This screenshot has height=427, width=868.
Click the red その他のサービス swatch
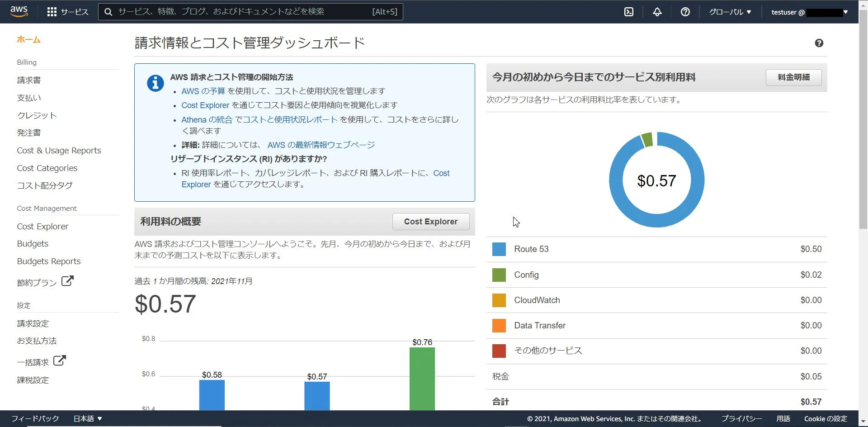tap(499, 351)
